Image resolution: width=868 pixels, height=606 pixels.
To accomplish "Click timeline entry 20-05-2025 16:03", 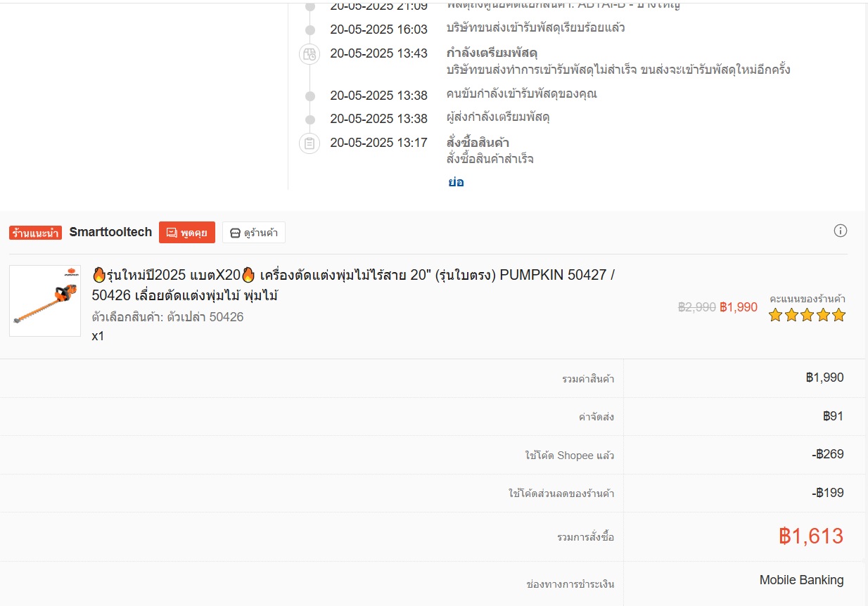I will [378, 30].
